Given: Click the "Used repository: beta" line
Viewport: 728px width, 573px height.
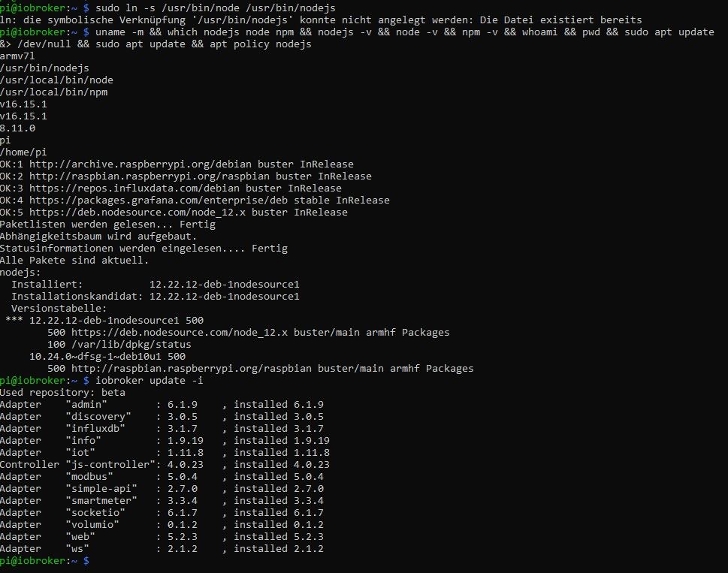Looking at the screenshot, I should (x=62, y=393).
